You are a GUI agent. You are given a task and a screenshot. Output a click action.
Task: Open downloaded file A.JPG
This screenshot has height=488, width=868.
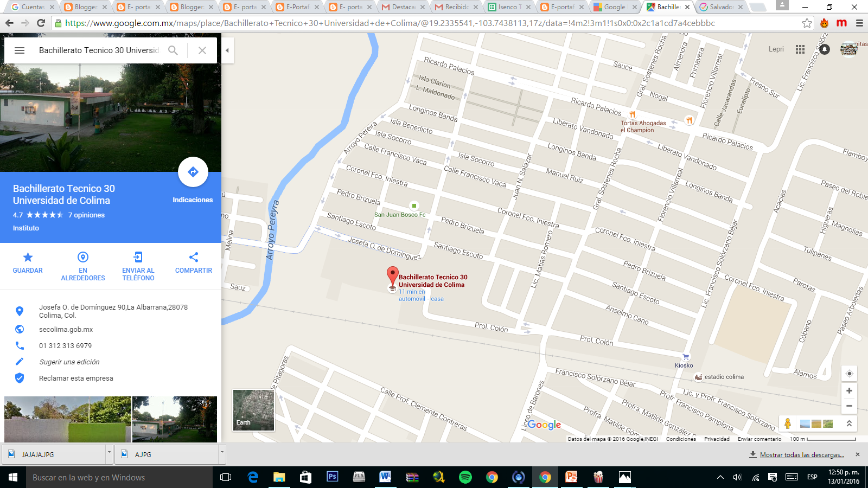(167, 454)
